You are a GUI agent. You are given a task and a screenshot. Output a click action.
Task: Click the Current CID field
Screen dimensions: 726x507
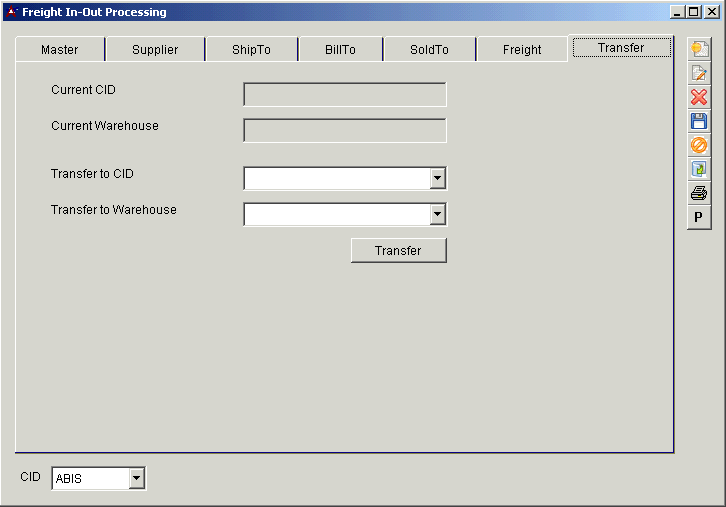pyautogui.click(x=344, y=95)
